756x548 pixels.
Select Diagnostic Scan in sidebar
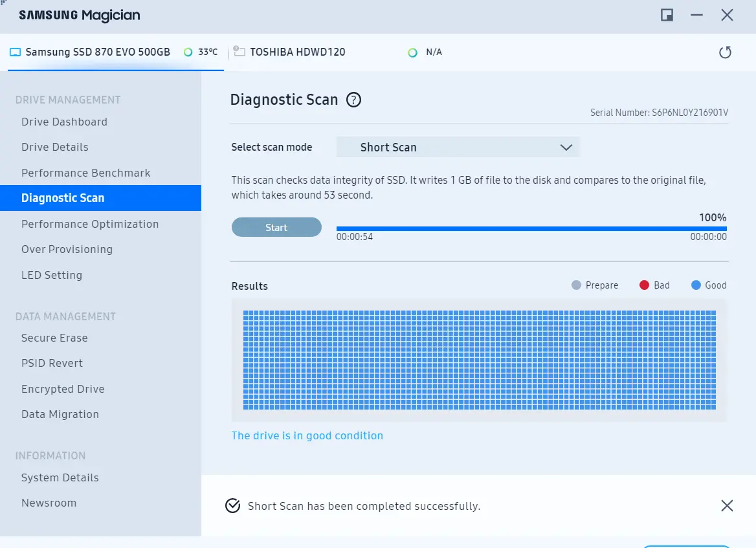click(x=100, y=198)
